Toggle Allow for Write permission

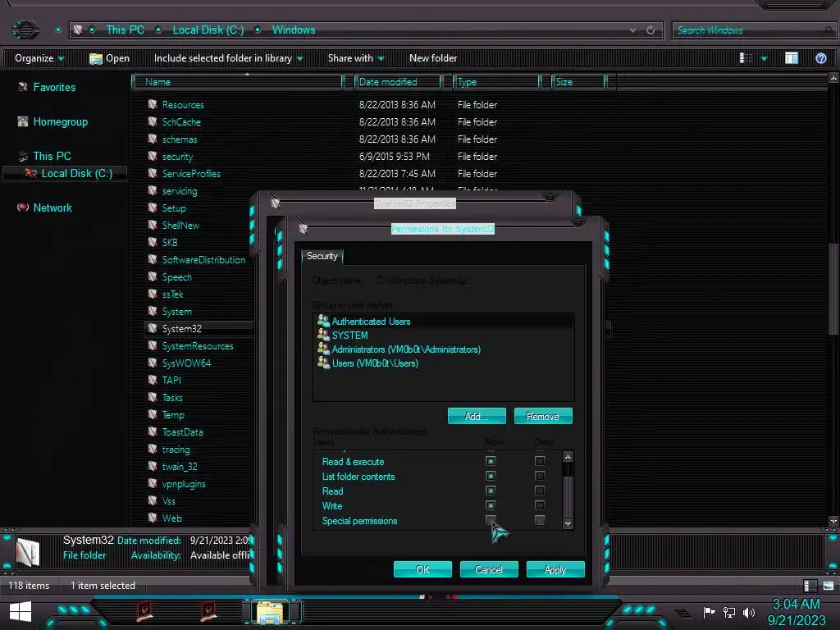click(491, 505)
